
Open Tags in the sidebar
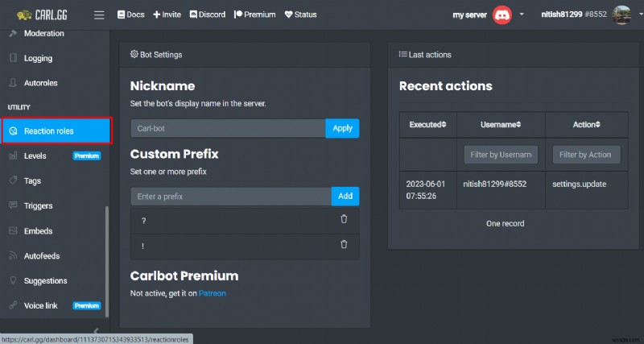(x=32, y=180)
